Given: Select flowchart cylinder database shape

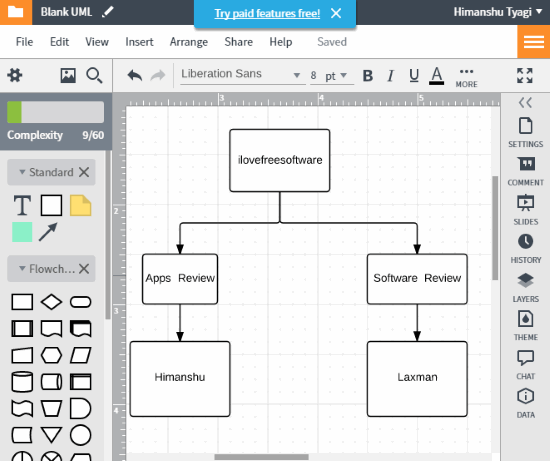Looking at the screenshot, I should tap(22, 382).
